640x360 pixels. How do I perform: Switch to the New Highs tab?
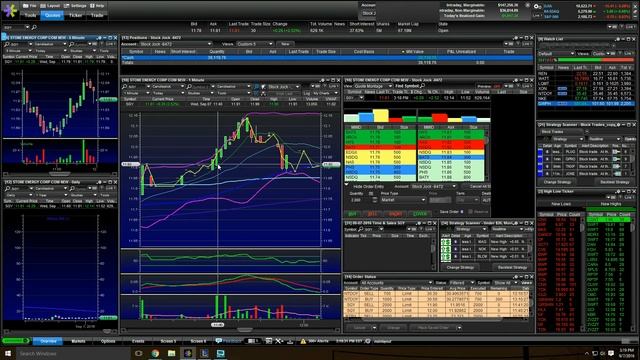coord(611,204)
